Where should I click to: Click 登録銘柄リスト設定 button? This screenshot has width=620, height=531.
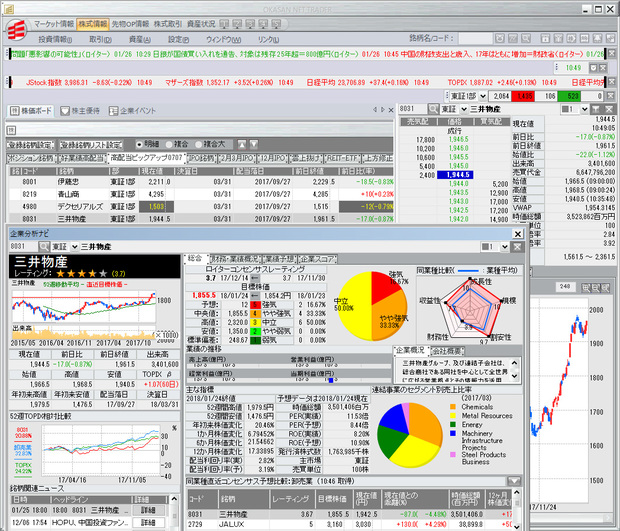coord(91,145)
